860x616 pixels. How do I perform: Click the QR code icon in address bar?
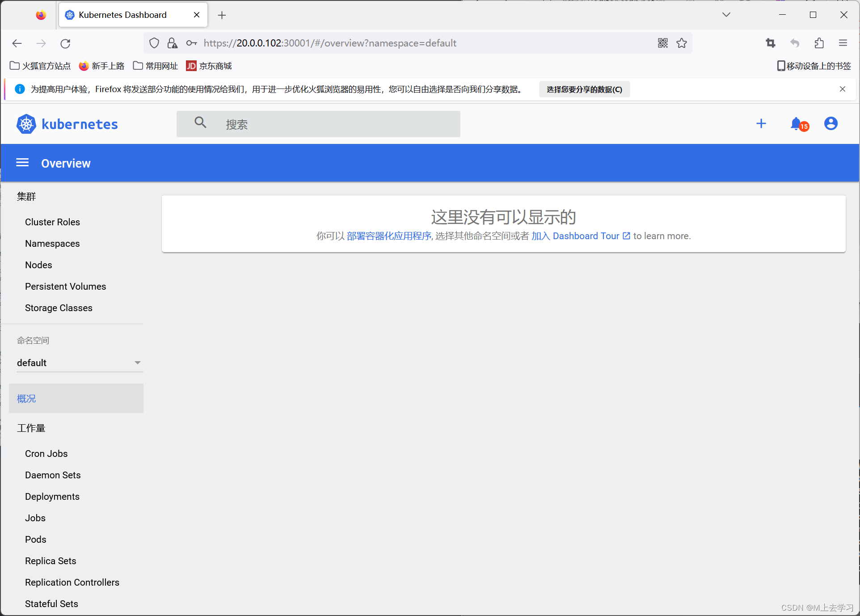(663, 43)
